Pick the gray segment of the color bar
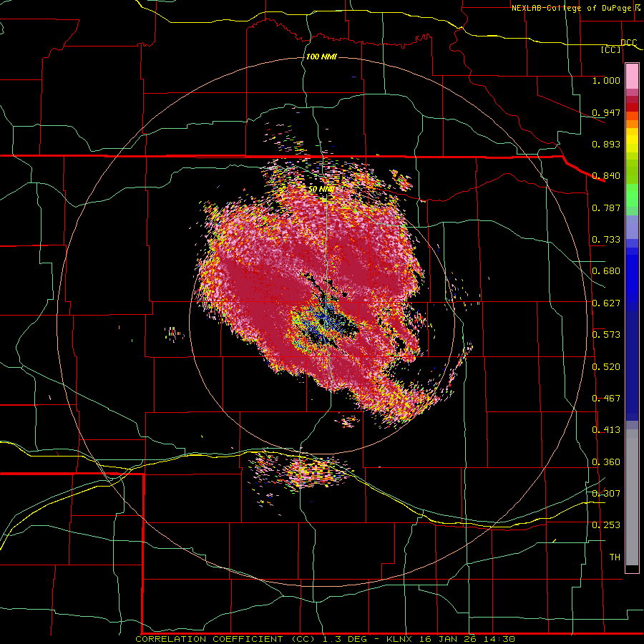644x644 pixels. click(632, 497)
